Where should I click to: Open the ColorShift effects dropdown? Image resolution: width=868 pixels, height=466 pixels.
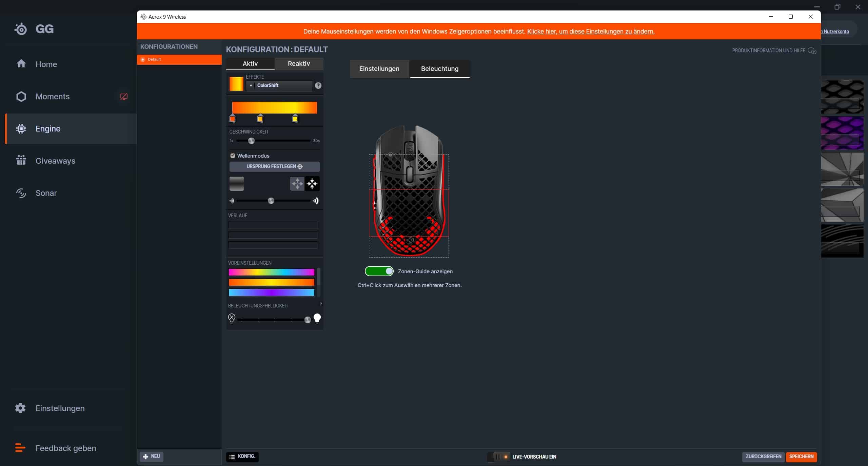(280, 85)
